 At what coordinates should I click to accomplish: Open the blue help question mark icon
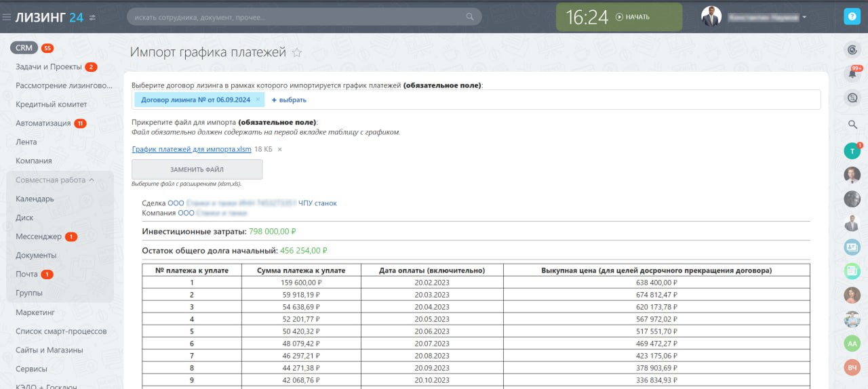[852, 17]
